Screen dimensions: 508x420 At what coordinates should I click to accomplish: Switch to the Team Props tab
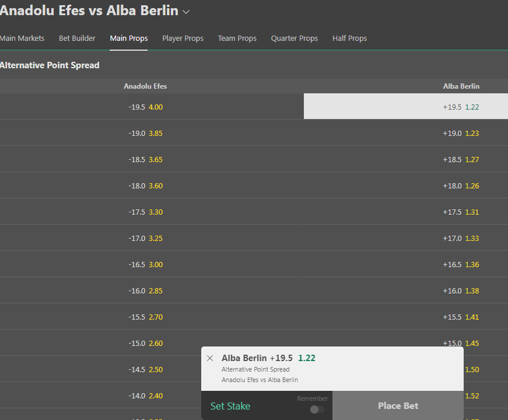(x=237, y=38)
